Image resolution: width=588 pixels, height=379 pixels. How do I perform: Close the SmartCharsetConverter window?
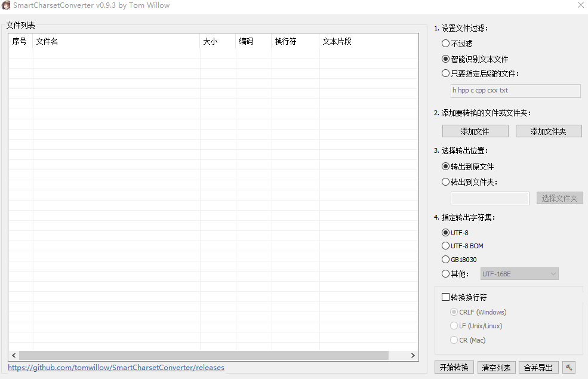coord(580,5)
